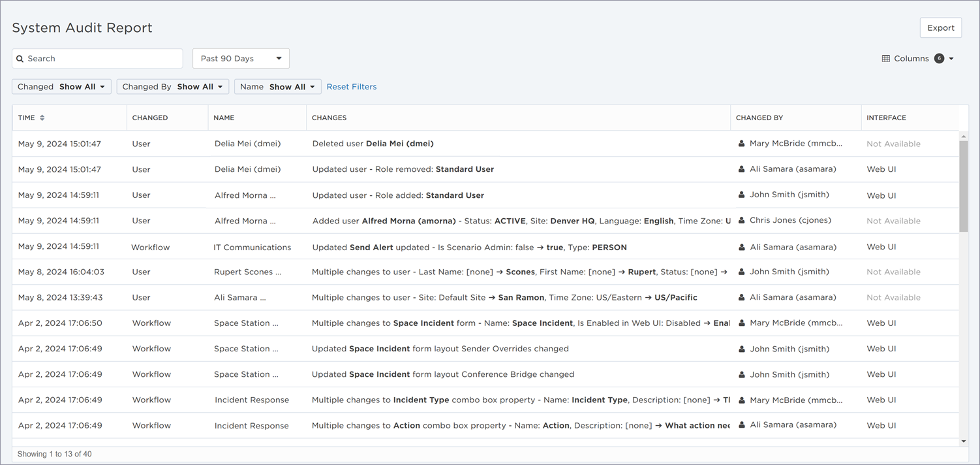Click user icon in the Apr 2 17:06:50 row
980x465 pixels.
click(741, 323)
